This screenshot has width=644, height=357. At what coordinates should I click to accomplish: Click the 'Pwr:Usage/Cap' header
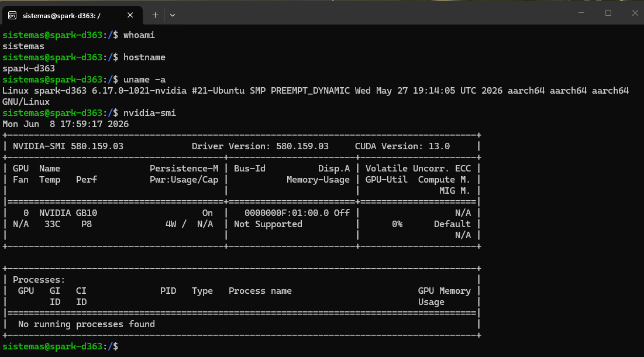184,180
